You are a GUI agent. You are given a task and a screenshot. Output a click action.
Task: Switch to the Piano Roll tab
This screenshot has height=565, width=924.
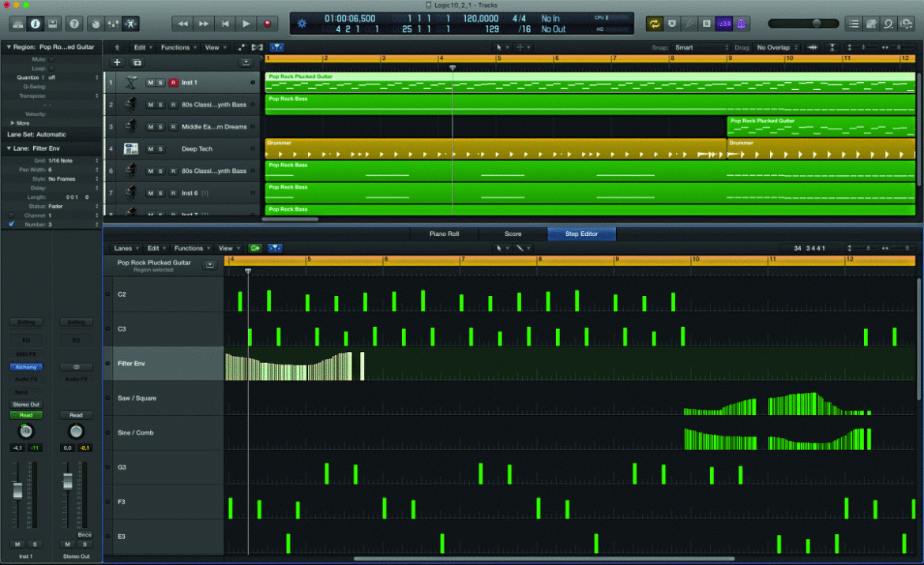444,234
